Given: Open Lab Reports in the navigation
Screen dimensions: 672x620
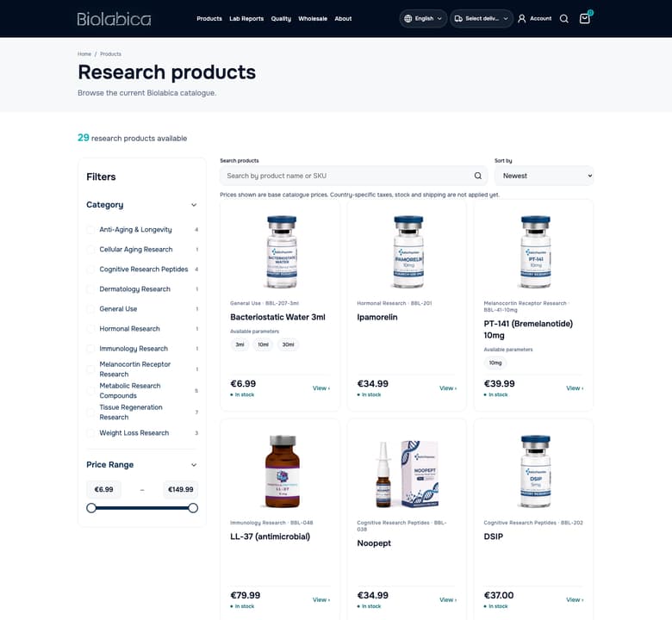Looking at the screenshot, I should [x=246, y=18].
